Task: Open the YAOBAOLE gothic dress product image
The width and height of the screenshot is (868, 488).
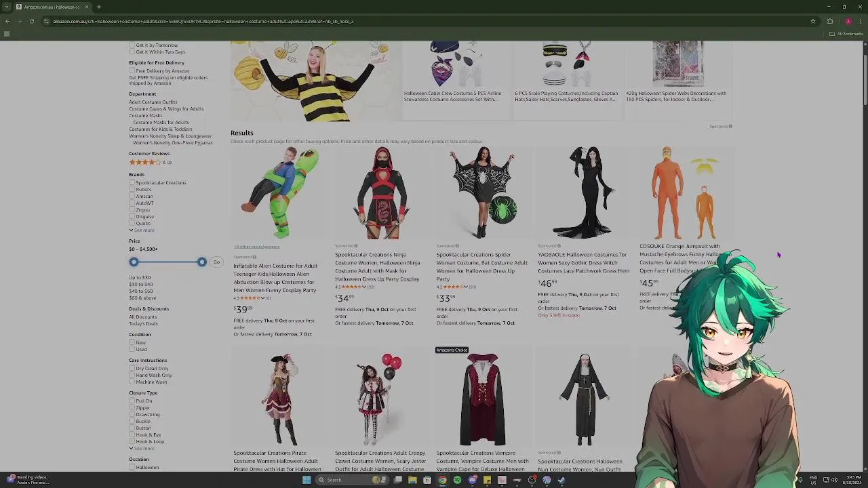Action: (585, 192)
